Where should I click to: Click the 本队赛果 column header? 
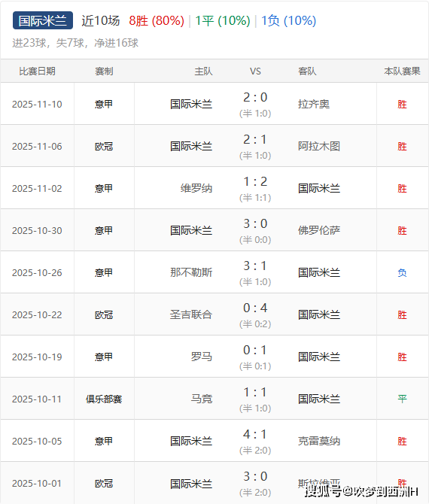(402, 71)
